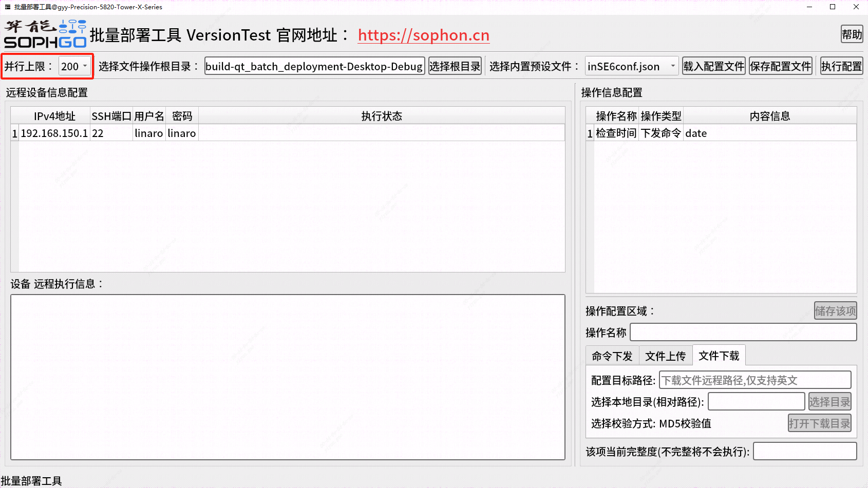Click 载入配置文件 to load config

tap(713, 66)
